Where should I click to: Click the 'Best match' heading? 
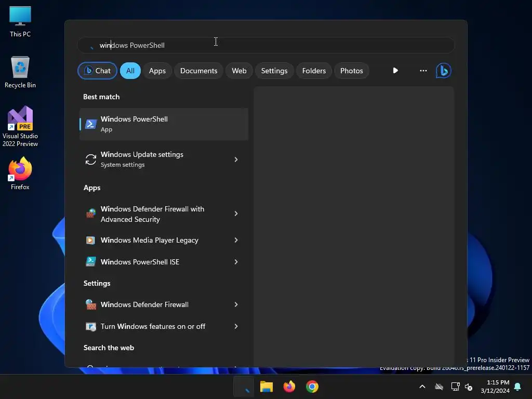(101, 97)
